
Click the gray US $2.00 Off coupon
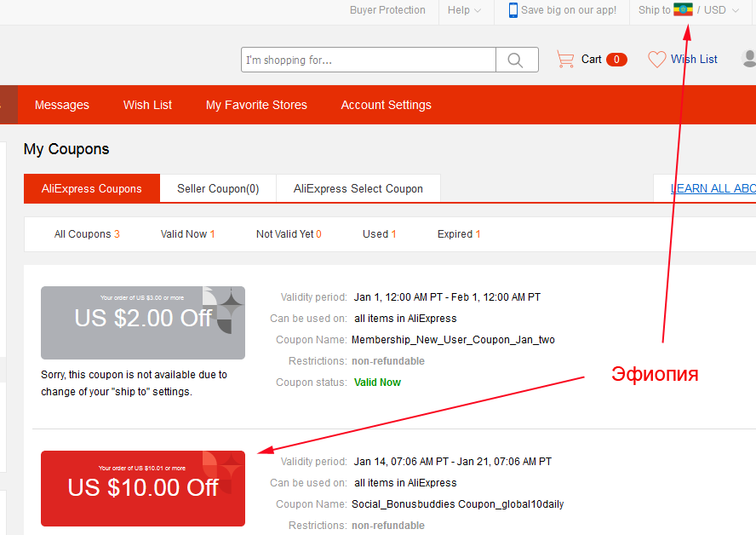(x=143, y=323)
